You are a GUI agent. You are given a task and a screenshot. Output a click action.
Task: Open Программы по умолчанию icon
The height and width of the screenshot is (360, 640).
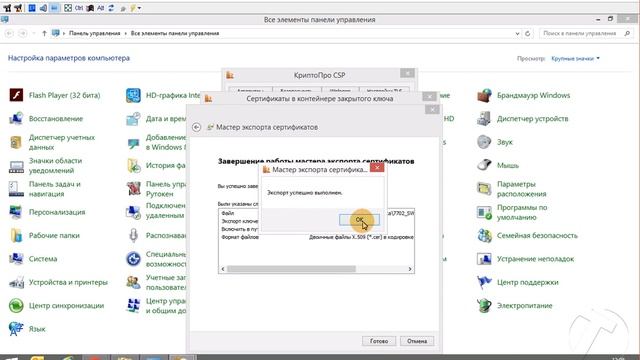pos(484,212)
